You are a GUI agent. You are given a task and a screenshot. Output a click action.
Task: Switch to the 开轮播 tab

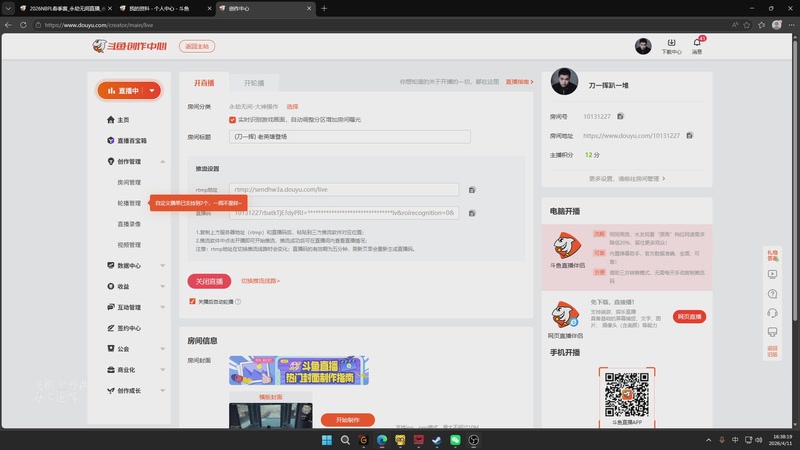coord(254,83)
